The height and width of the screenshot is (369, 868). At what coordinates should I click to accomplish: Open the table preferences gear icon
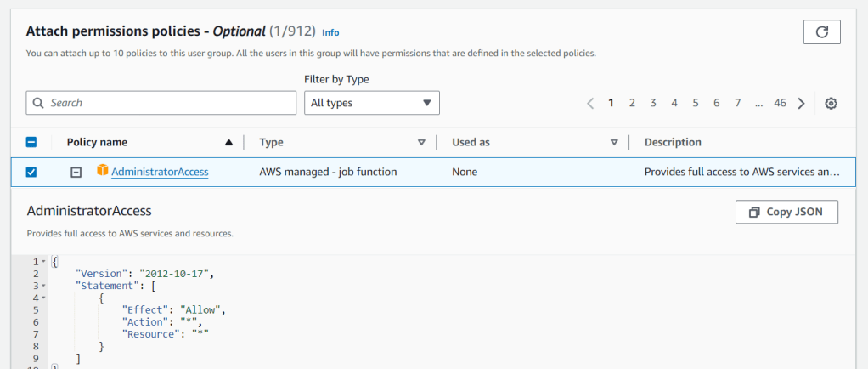click(x=831, y=103)
